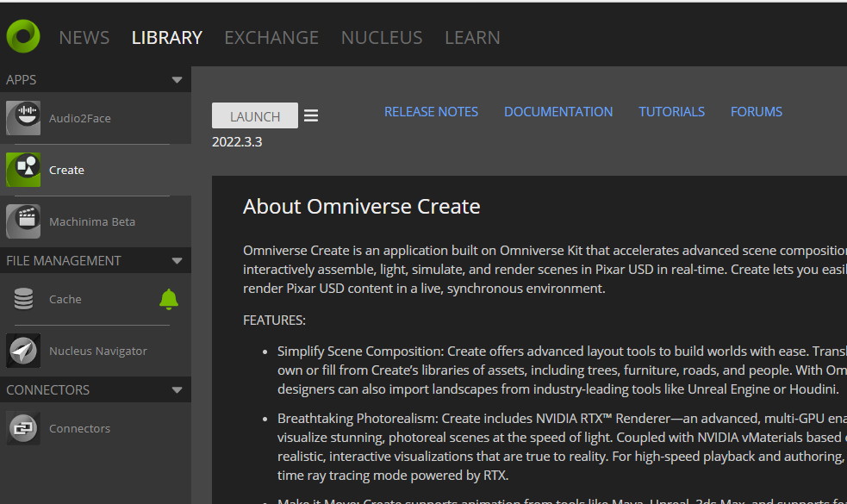Image resolution: width=847 pixels, height=504 pixels.
Task: Open the LEARN tab
Action: [x=472, y=38]
